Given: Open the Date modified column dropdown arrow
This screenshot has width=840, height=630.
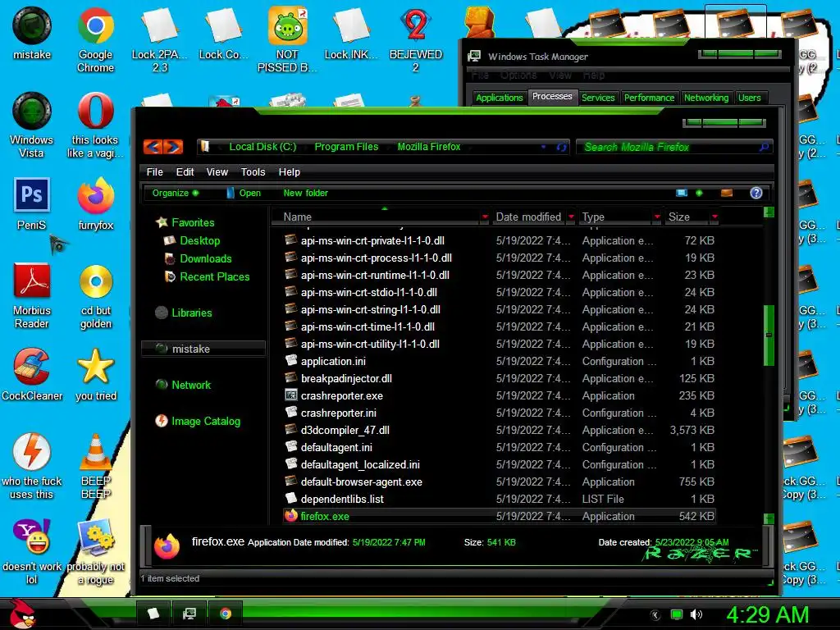Looking at the screenshot, I should [x=571, y=217].
